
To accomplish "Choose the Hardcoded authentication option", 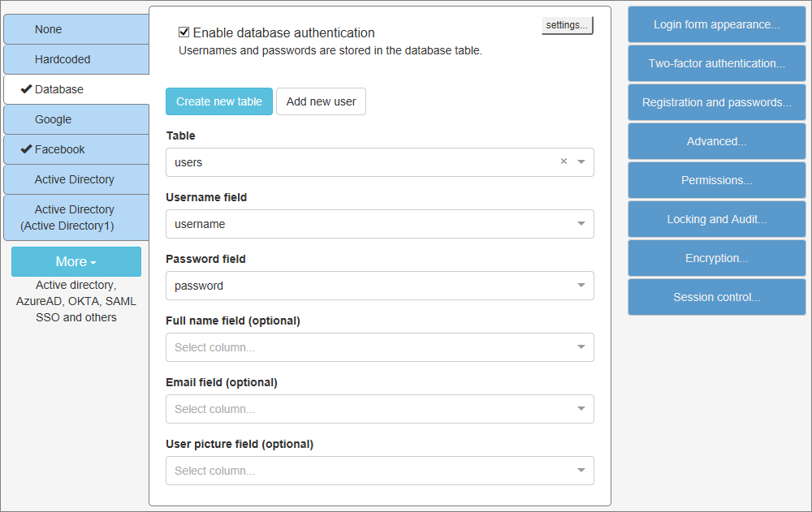I will click(x=76, y=59).
